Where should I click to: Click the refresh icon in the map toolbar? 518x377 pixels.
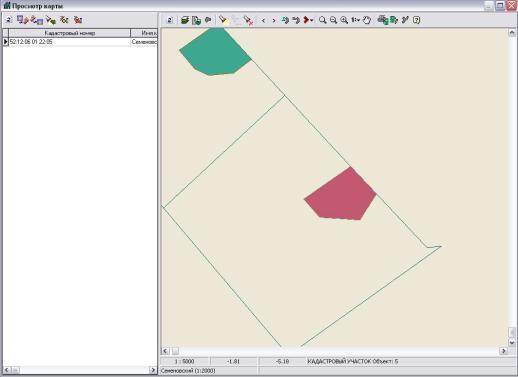point(170,20)
